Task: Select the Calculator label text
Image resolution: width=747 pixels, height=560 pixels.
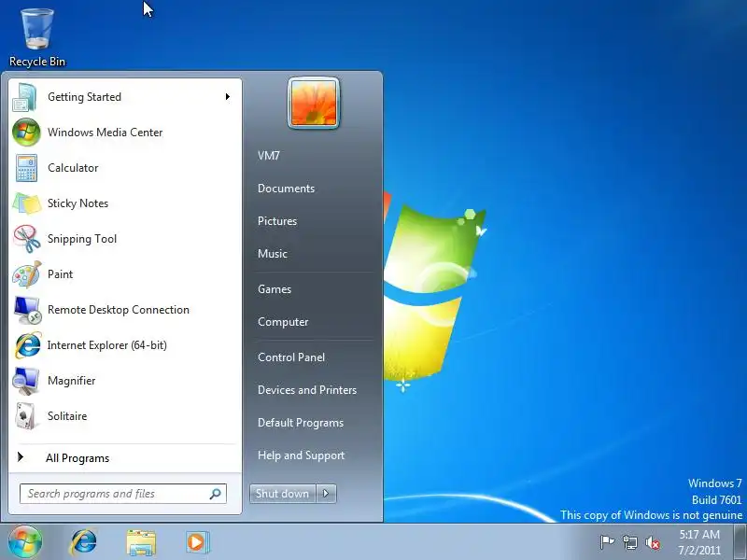Action: click(73, 168)
